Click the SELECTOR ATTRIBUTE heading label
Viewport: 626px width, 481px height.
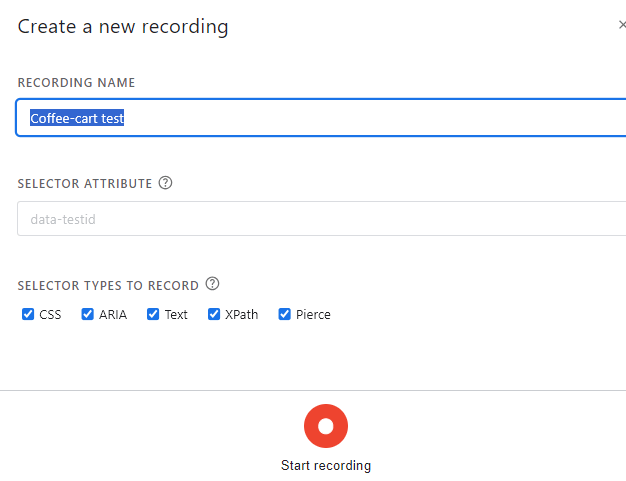point(85,184)
